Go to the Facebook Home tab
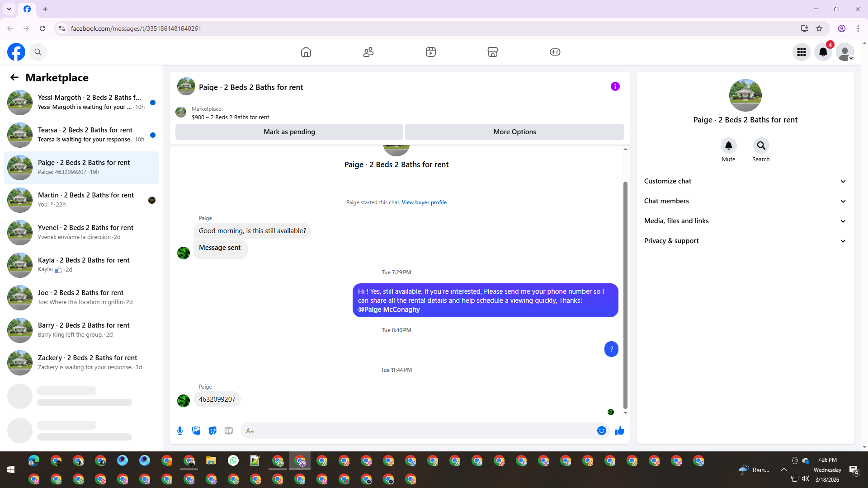 [306, 52]
